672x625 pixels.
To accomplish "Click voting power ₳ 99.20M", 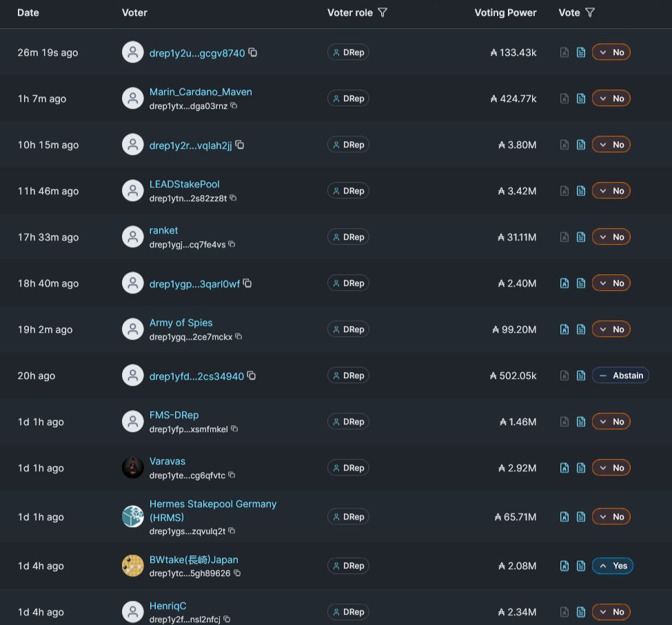I will click(514, 329).
